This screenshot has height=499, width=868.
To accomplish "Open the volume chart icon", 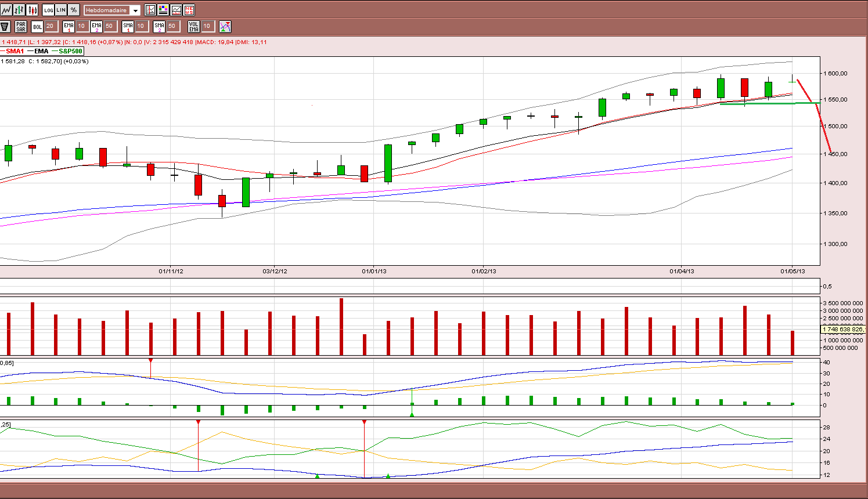I will point(176,10).
